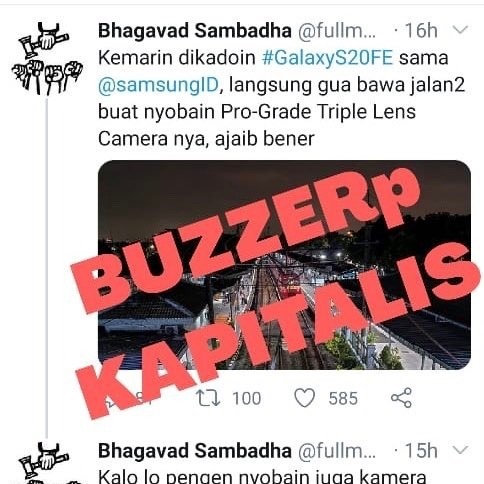
Task: Open Bhagavad Sambadha name on first tweet
Action: point(195,31)
